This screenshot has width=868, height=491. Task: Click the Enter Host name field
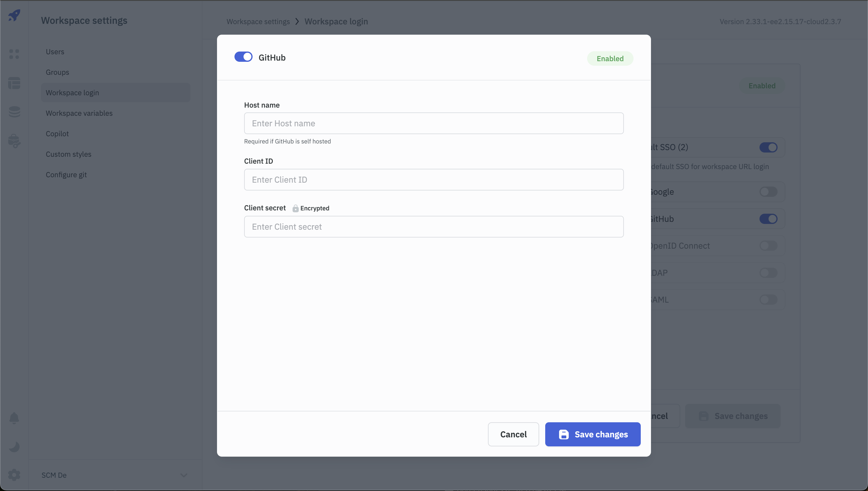[x=433, y=123]
